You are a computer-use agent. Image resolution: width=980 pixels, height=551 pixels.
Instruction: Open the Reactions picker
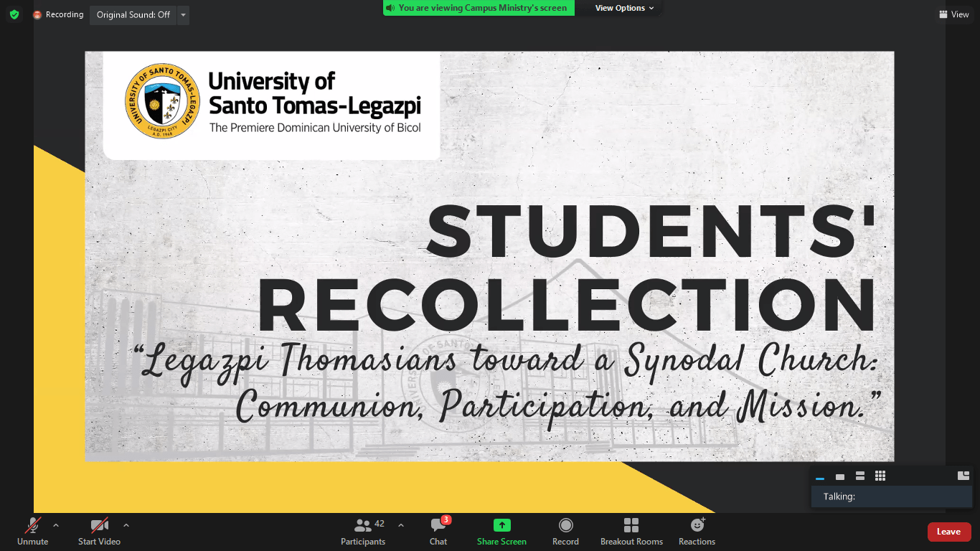696,531
